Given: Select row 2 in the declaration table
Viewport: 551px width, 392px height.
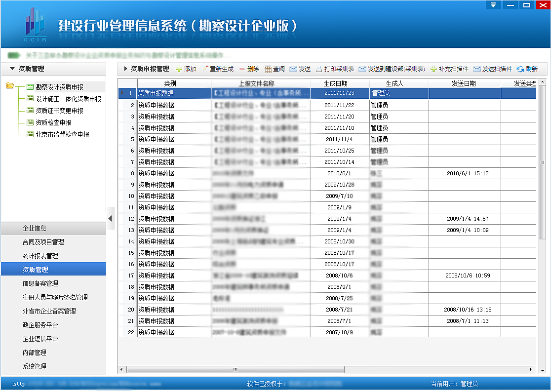Looking at the screenshot, I should (247, 104).
